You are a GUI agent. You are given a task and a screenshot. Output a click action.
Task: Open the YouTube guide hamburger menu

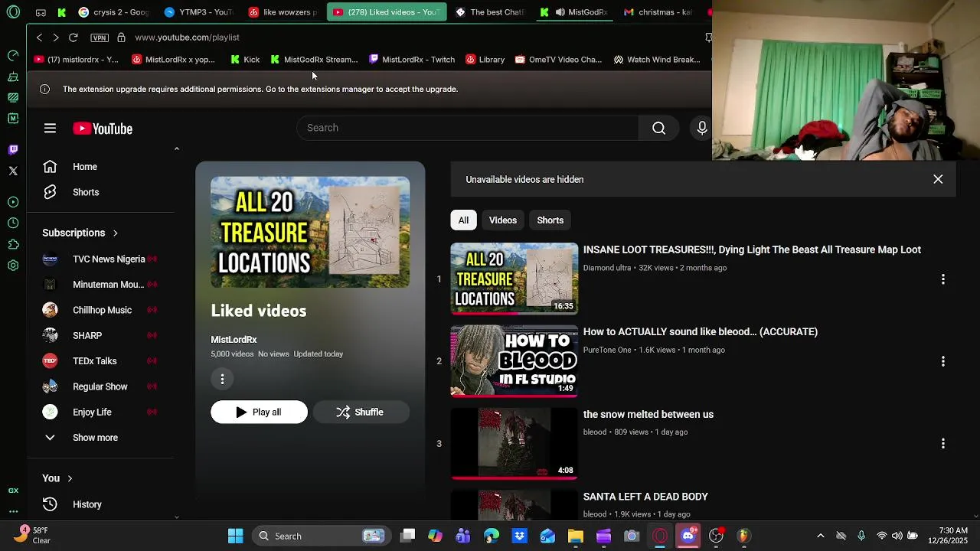pos(50,129)
